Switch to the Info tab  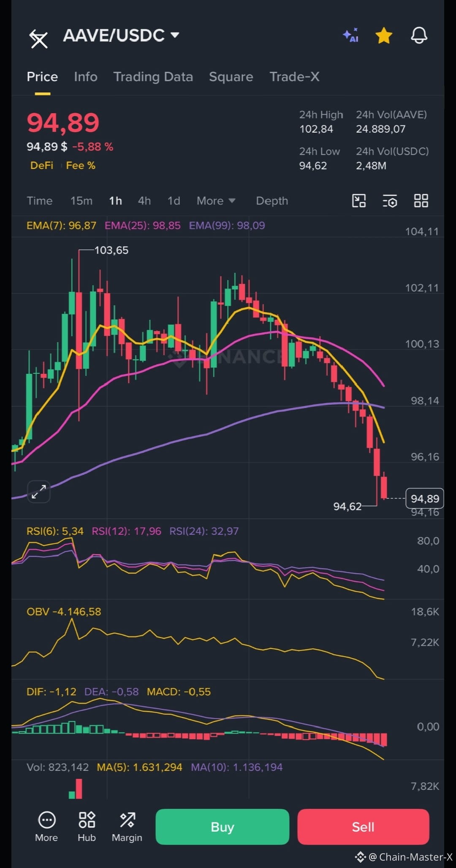click(x=86, y=77)
